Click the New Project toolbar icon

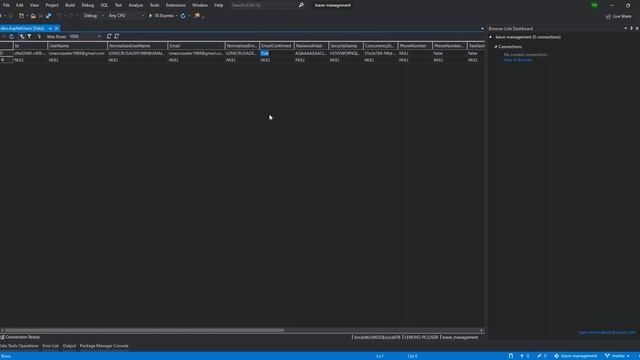click(21, 16)
